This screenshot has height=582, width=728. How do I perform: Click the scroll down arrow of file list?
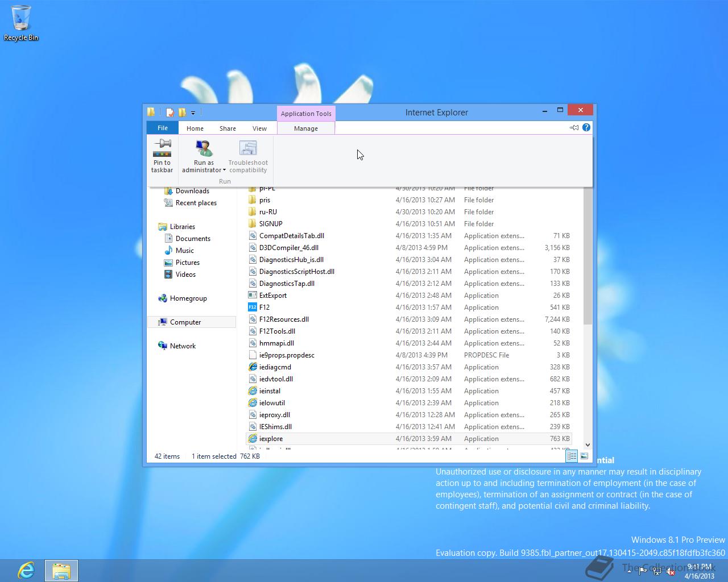pyautogui.click(x=588, y=445)
